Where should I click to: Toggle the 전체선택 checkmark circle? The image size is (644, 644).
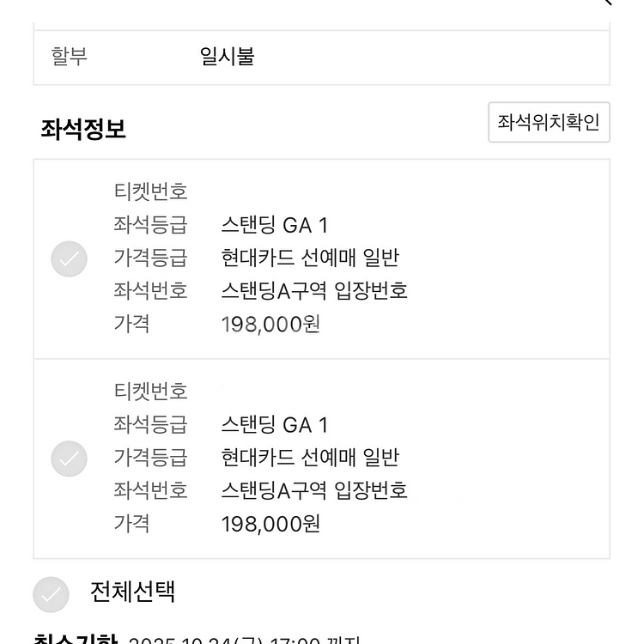coord(51,594)
